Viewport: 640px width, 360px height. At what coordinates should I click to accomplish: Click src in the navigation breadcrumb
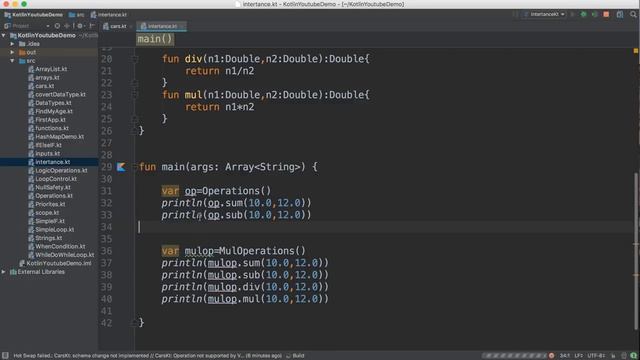point(77,15)
